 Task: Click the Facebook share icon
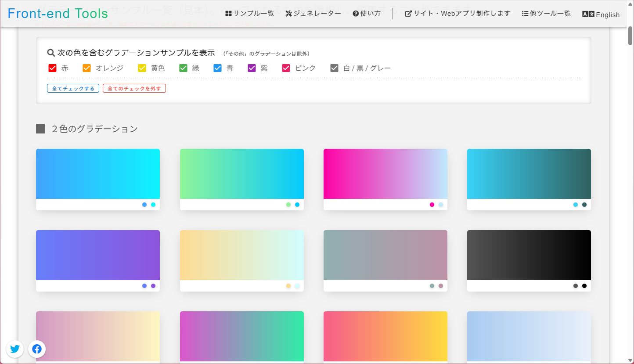[37, 349]
